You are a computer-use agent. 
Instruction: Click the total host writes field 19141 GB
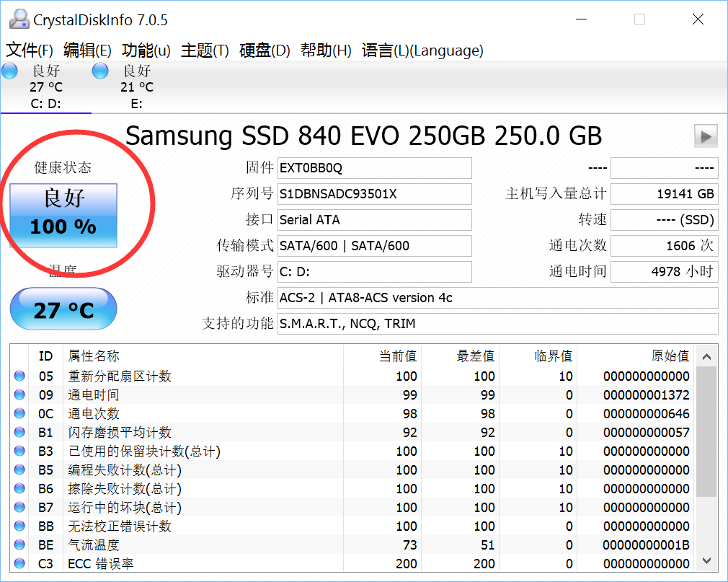coord(665,194)
